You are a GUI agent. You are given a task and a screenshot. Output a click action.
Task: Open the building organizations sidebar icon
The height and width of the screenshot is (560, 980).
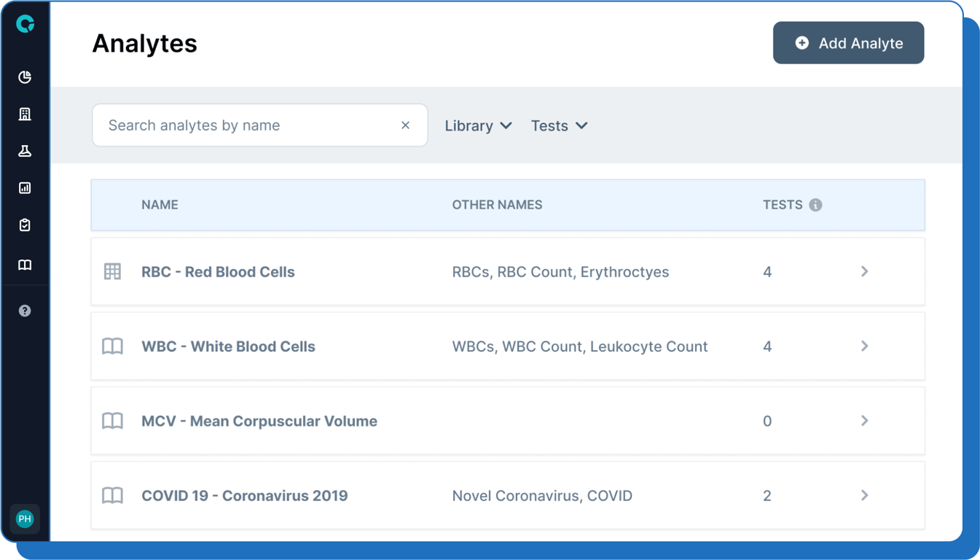25,114
